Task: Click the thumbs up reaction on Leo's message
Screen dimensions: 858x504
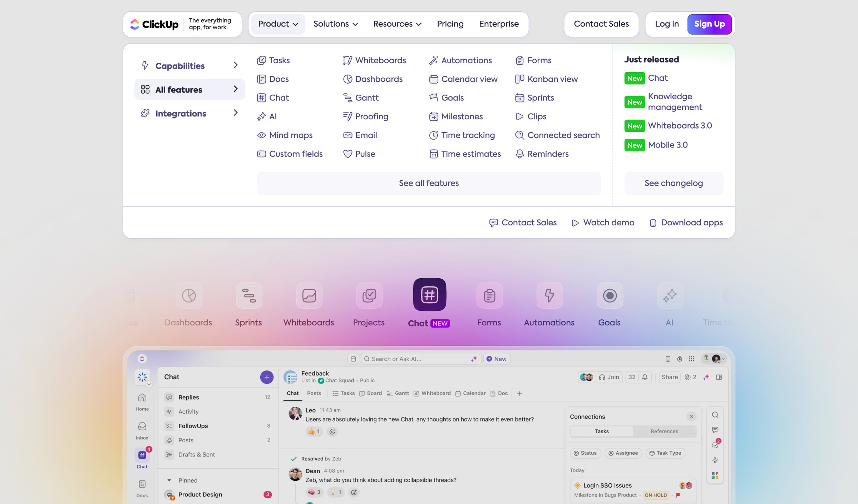Action: tap(314, 431)
